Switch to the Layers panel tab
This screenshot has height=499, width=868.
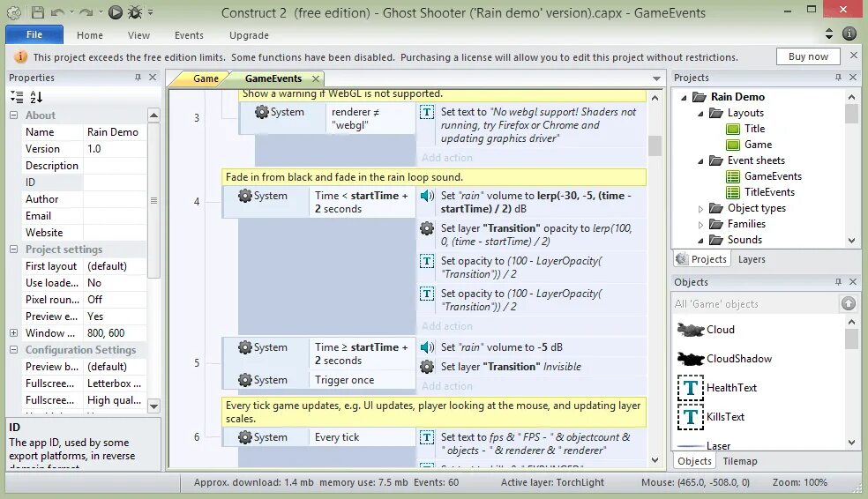tap(752, 259)
